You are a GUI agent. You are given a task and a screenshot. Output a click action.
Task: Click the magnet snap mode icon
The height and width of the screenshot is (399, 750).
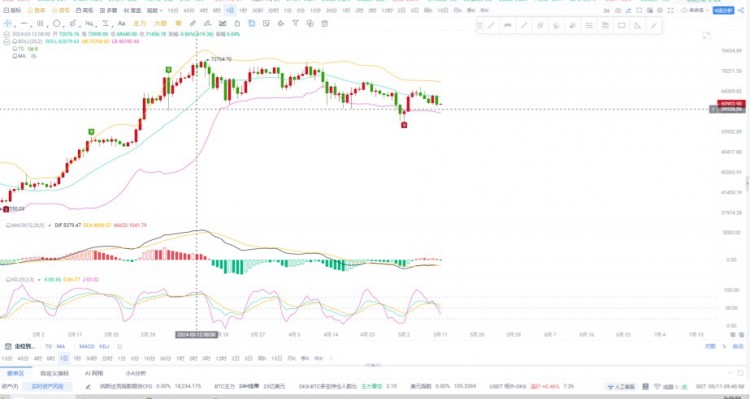[222, 23]
